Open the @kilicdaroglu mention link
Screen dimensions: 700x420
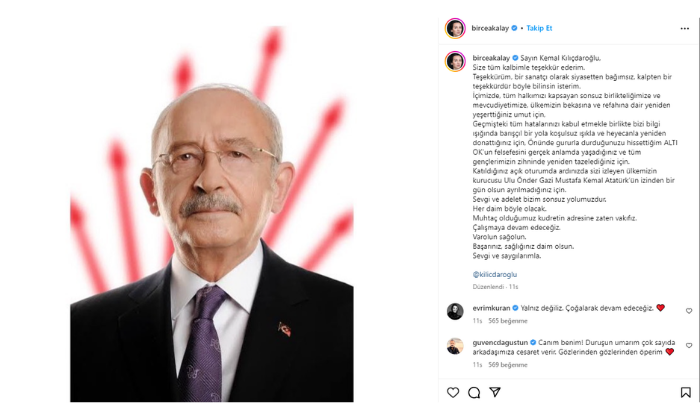(495, 274)
